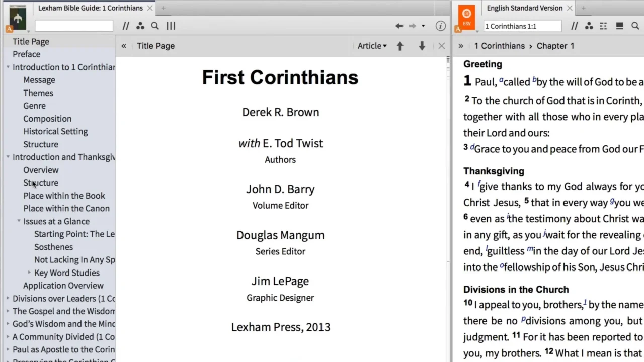
Task: Open search magnifier in Lexham Bible Guide panel
Action: click(x=155, y=26)
